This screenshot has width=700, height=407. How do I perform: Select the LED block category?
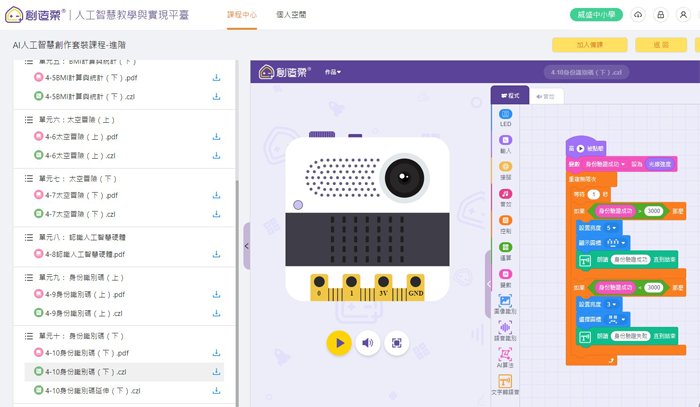[x=505, y=118]
